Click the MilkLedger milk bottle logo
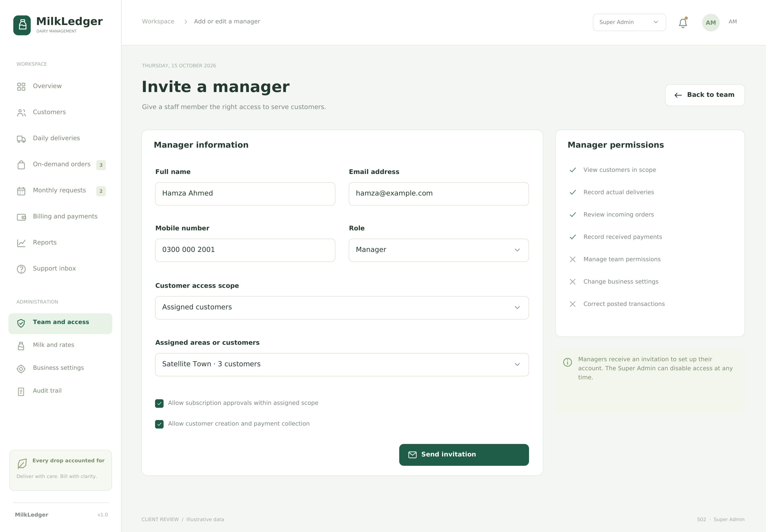 click(x=22, y=25)
